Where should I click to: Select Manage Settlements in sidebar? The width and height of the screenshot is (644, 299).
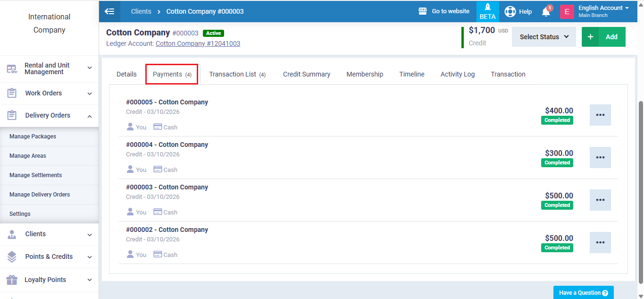(x=35, y=175)
